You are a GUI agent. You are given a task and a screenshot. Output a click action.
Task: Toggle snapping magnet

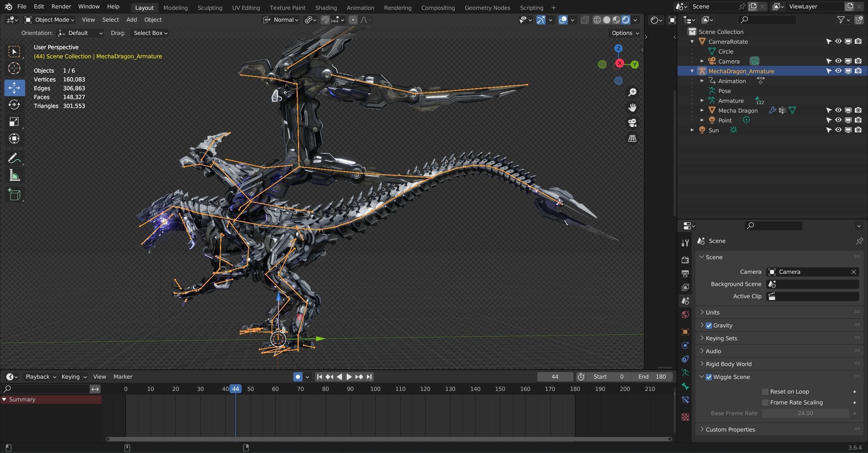pyautogui.click(x=325, y=20)
